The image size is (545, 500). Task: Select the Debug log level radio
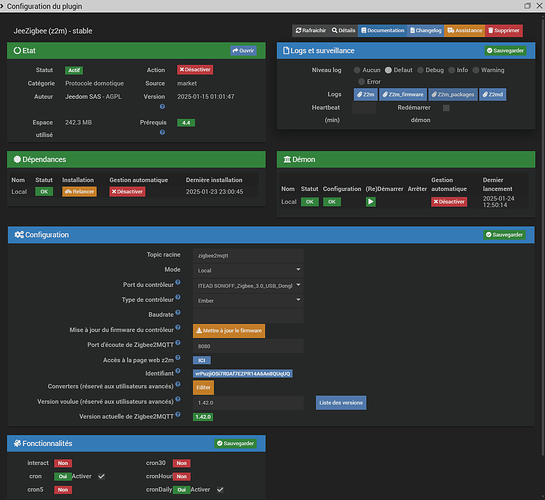click(420, 70)
